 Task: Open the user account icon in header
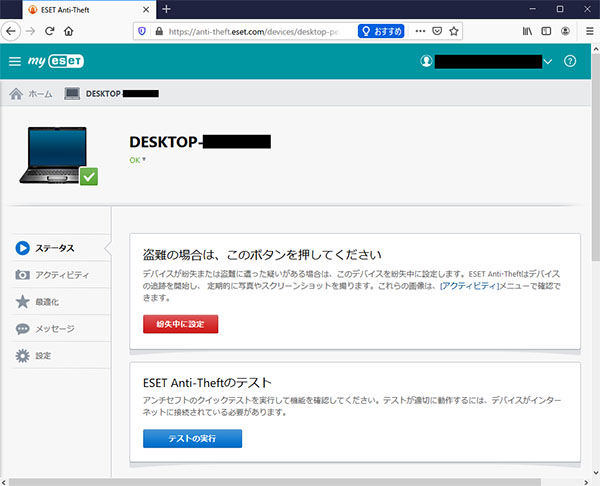[x=426, y=61]
